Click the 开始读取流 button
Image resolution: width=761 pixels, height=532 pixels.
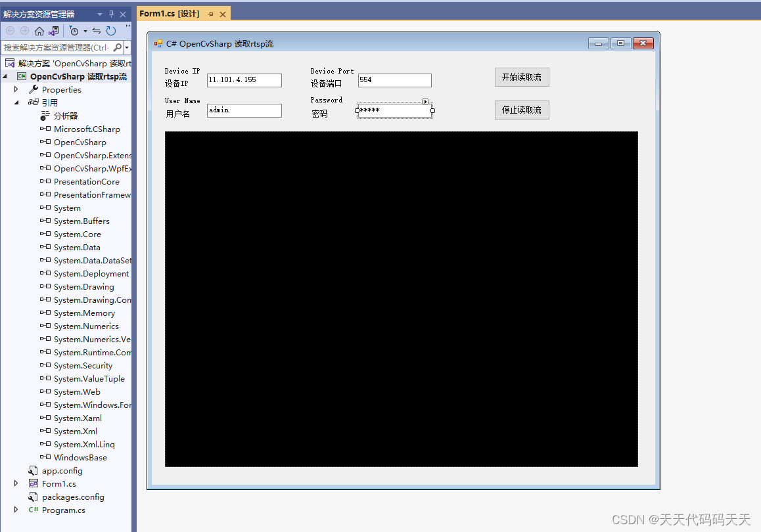tap(522, 77)
